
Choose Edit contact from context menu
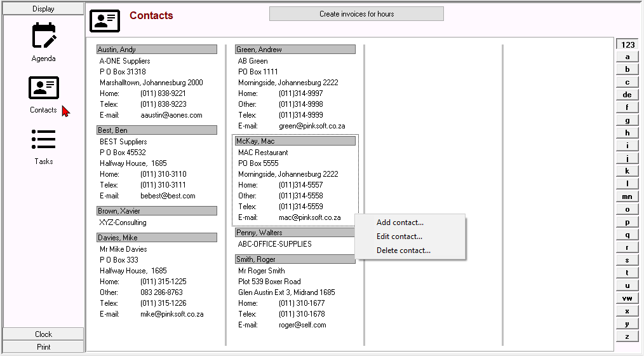399,236
